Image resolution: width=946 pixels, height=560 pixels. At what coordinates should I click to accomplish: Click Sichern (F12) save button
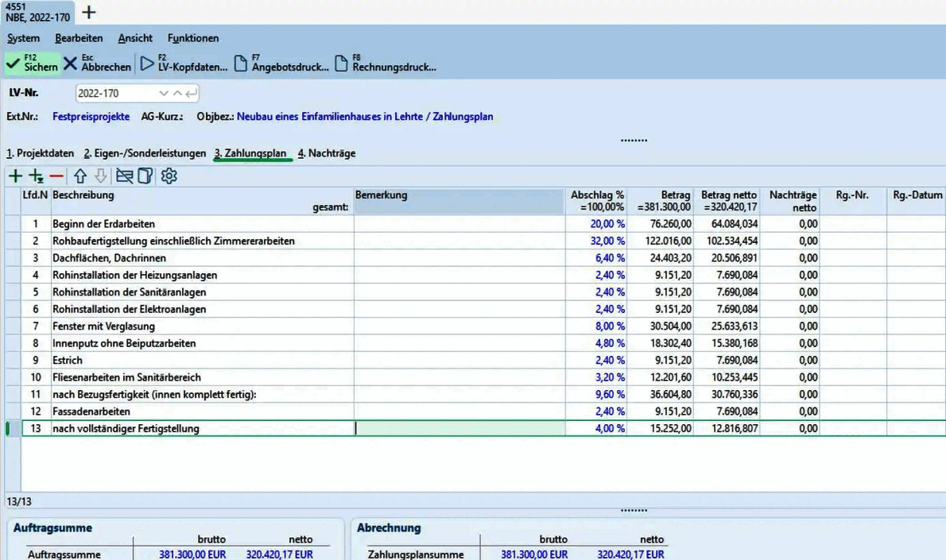33,64
